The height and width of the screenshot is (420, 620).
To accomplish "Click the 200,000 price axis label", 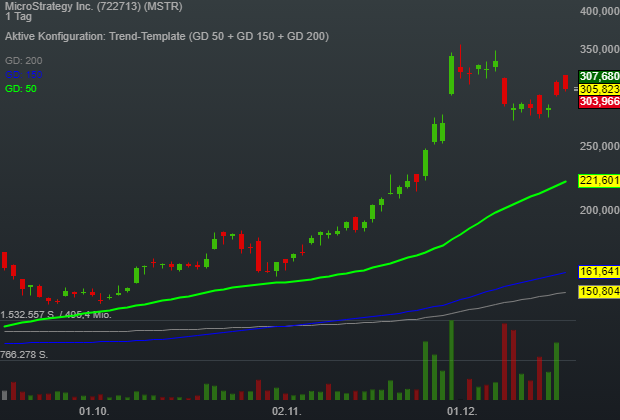I will coord(599,210).
